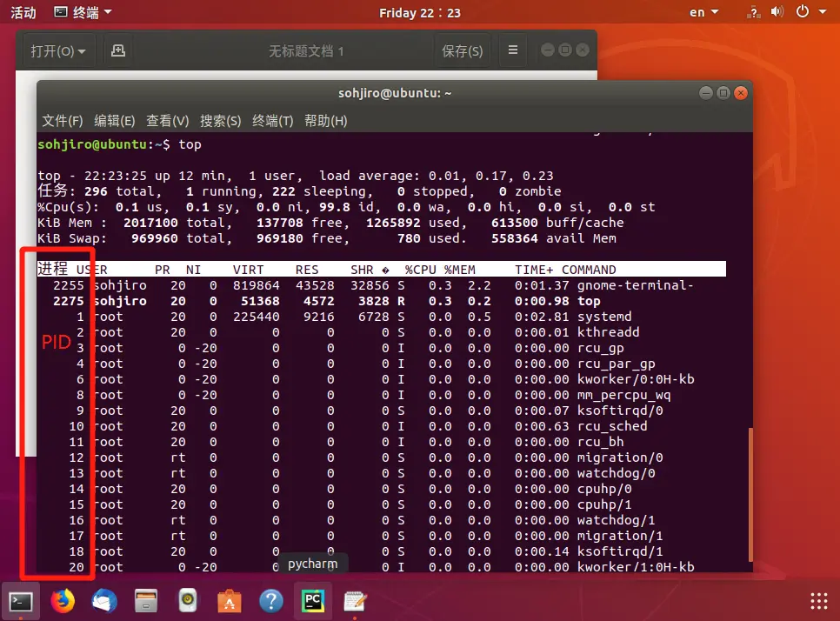Click kworker/1:0H-kb command text

(636, 567)
